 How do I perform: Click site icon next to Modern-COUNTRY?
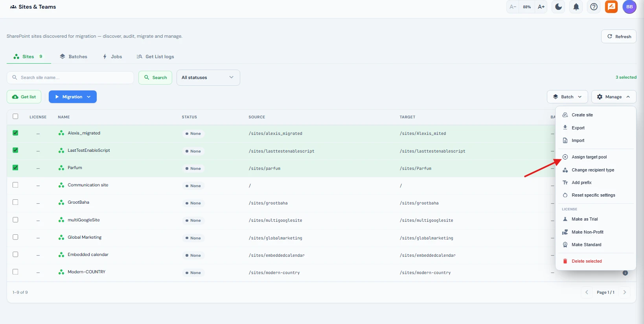[x=61, y=272]
